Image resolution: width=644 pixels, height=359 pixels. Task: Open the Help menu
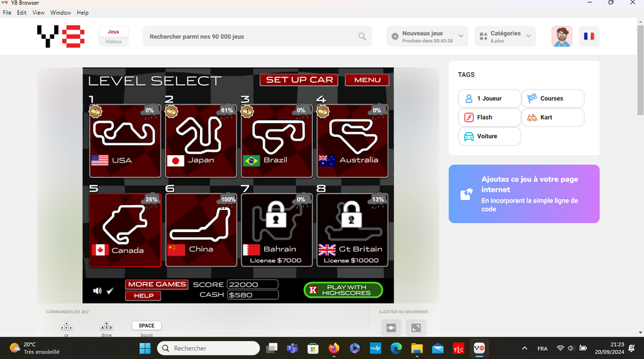pos(82,13)
